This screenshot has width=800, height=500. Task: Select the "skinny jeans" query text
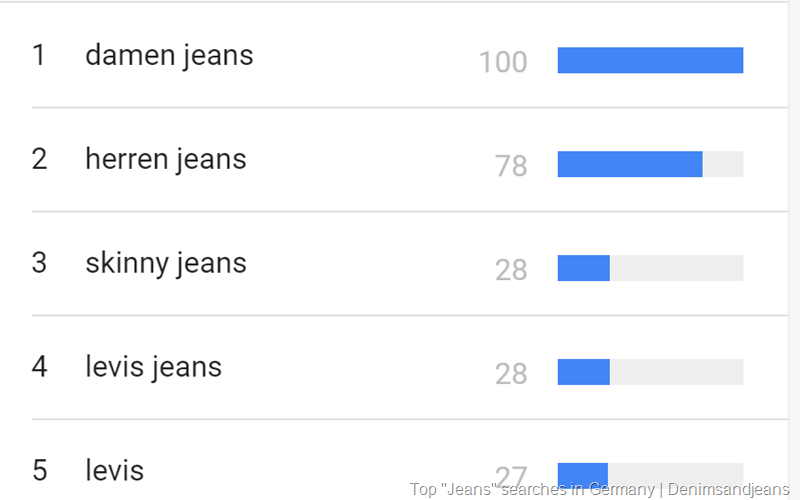pyautogui.click(x=165, y=264)
